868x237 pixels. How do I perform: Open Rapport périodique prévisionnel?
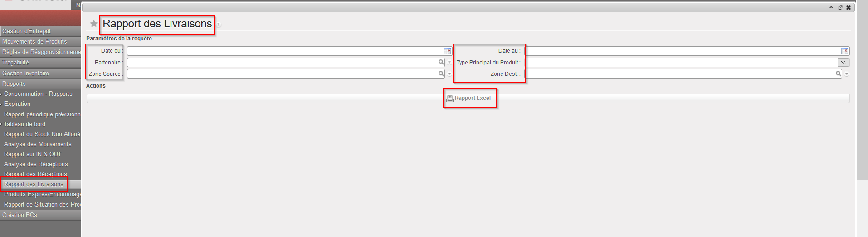point(42,114)
